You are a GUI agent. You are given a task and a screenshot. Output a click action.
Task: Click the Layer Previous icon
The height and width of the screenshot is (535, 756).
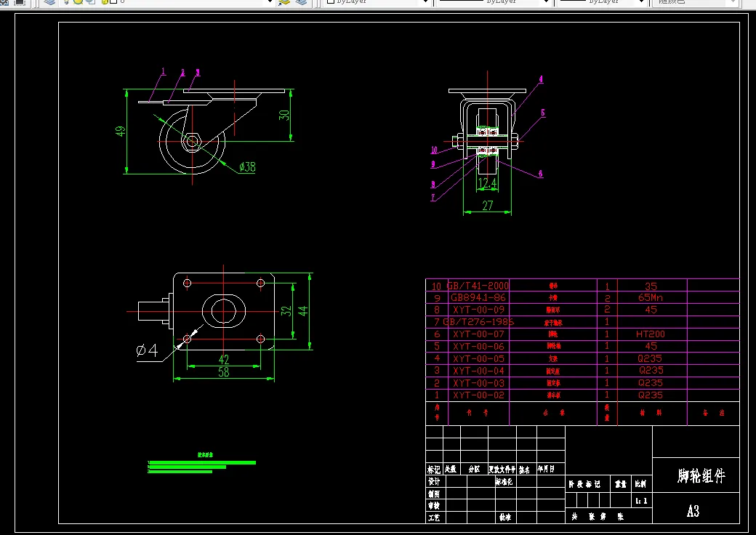302,2
